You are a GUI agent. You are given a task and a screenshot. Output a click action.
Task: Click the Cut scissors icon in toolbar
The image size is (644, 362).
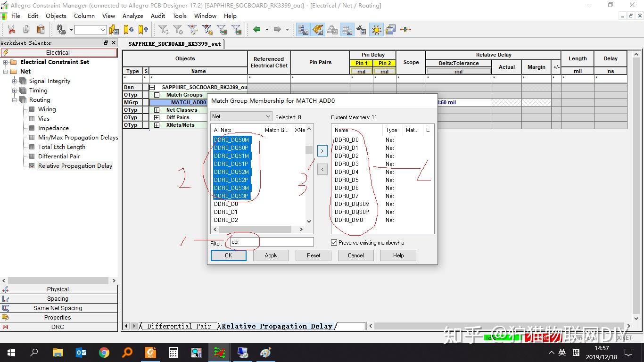[x=11, y=30]
